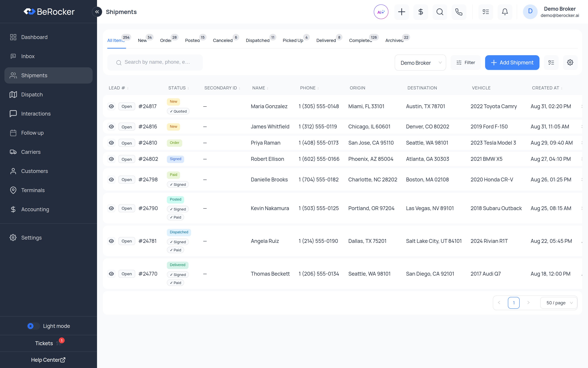
Task: Toggle the Light mode switch
Action: click(x=33, y=326)
